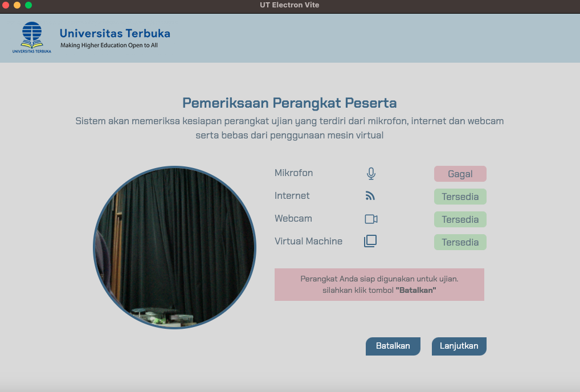Click the microphone icon
The height and width of the screenshot is (392, 580).
click(x=371, y=174)
